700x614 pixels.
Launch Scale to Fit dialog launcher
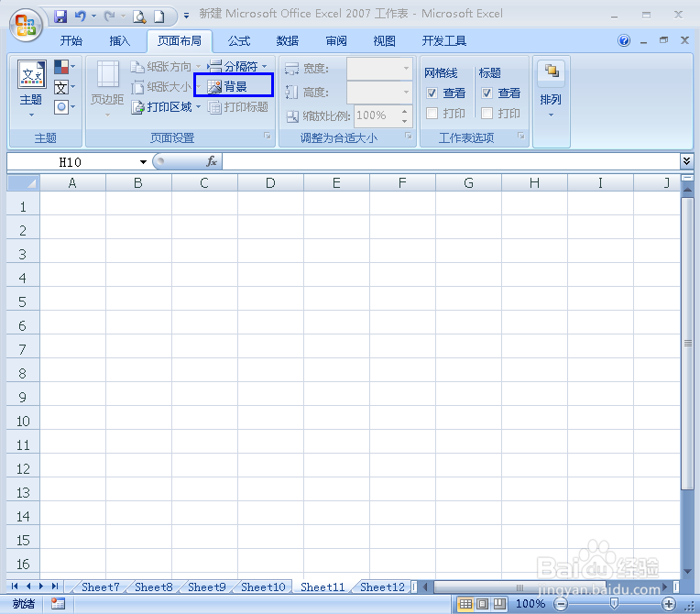click(x=408, y=136)
